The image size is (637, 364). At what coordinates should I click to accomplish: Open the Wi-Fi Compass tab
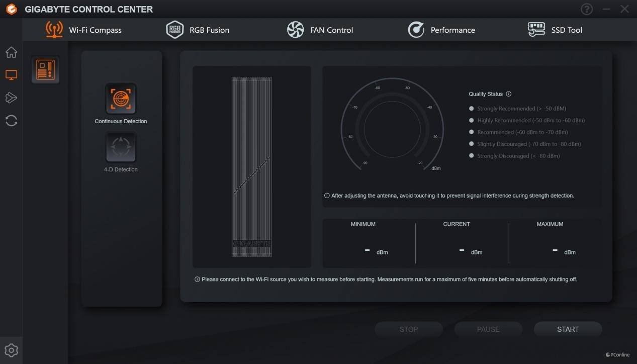pos(84,30)
